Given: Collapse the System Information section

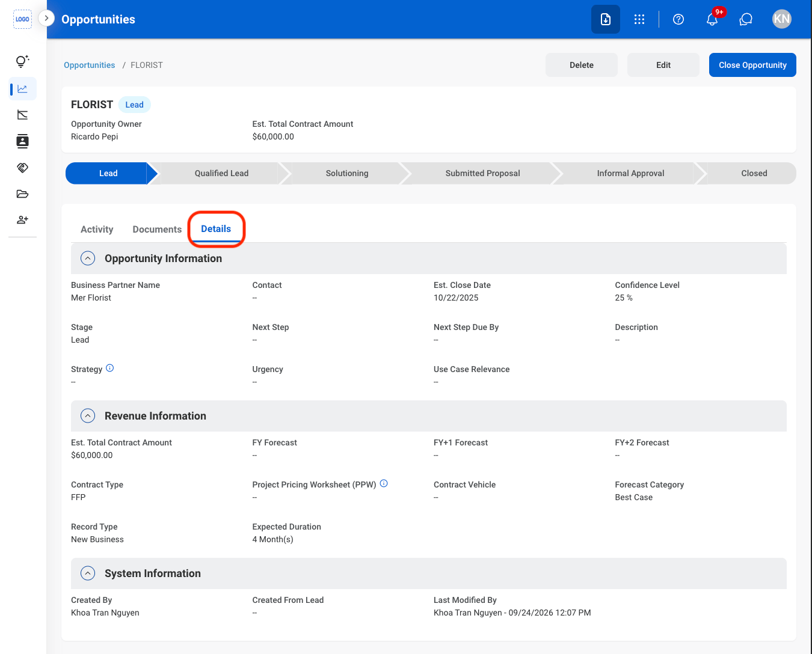Looking at the screenshot, I should pyautogui.click(x=88, y=573).
